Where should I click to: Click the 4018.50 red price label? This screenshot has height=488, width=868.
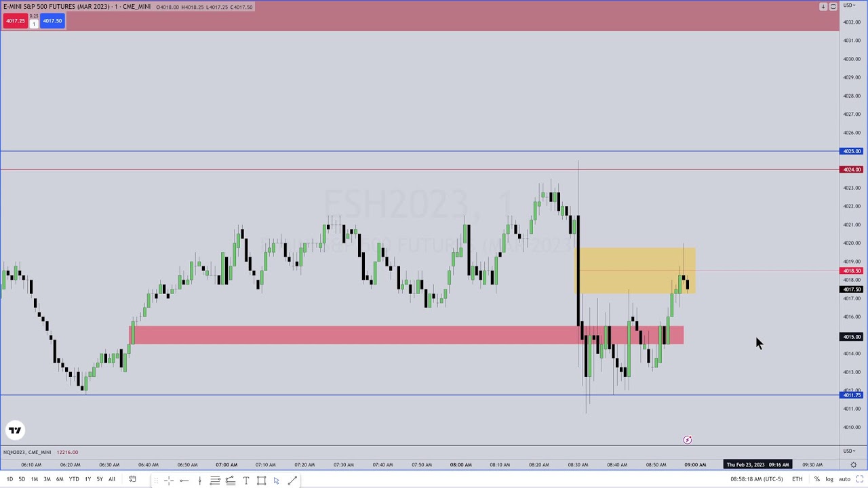852,271
